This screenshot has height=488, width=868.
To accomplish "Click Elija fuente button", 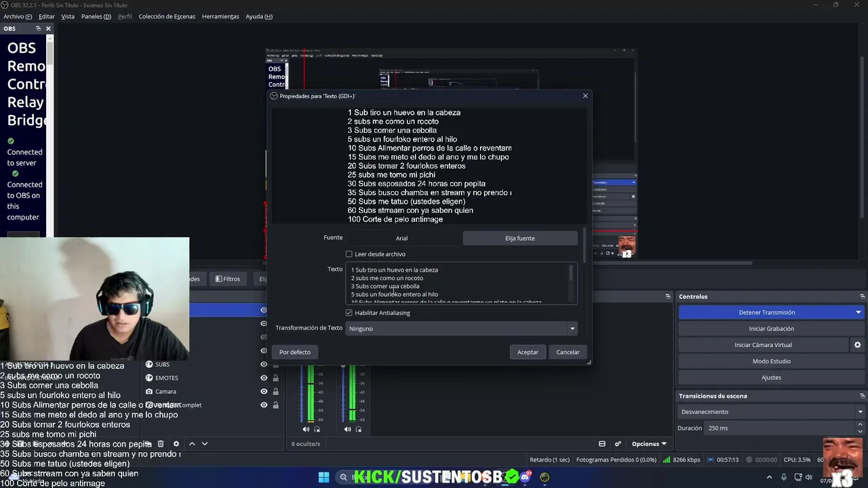I will click(520, 238).
